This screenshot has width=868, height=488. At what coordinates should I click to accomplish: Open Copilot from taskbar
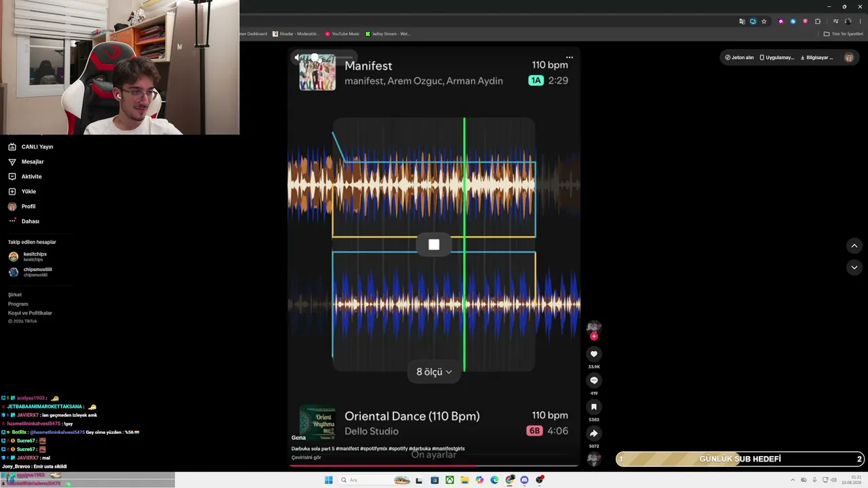479,480
